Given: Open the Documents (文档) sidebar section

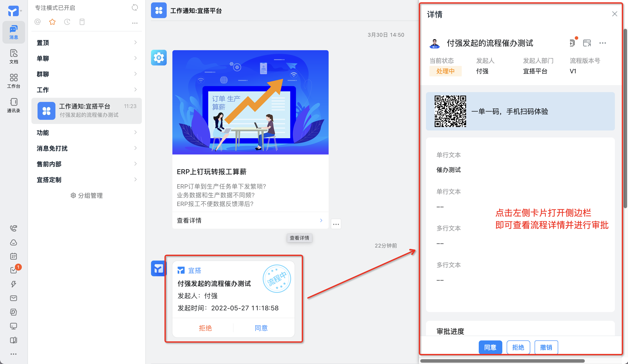Looking at the screenshot, I should pos(14,56).
